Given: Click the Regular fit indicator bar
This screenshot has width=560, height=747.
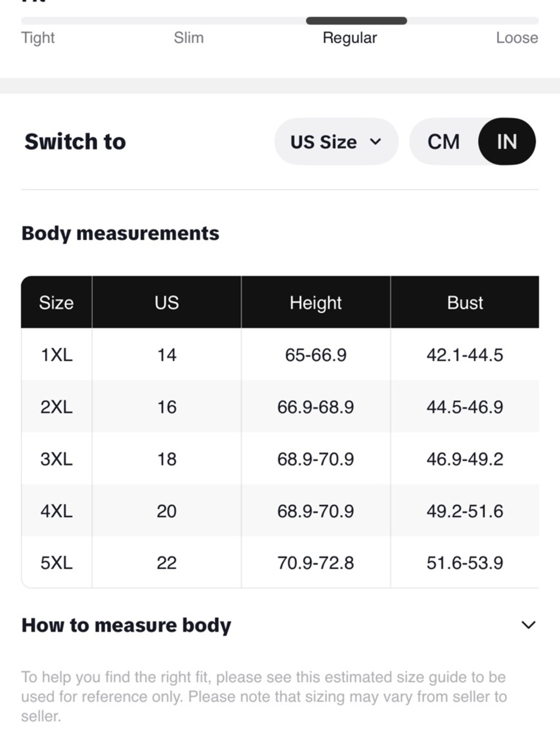Looking at the screenshot, I should pos(356,21).
